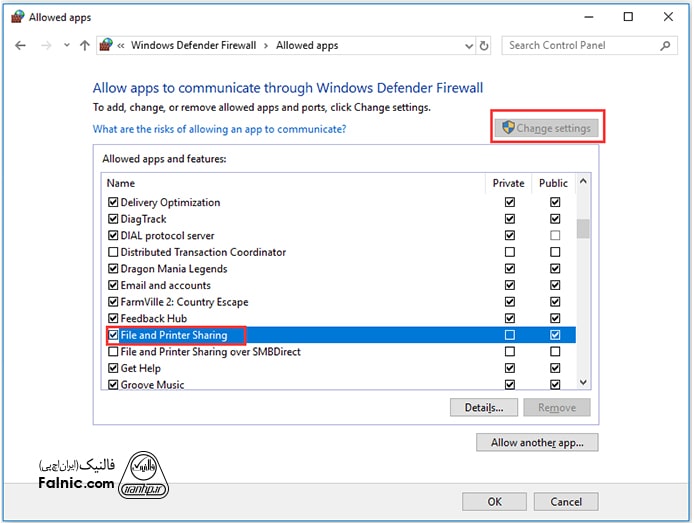
Task: Uncheck the Delivery Optimization checkbox
Action: pyautogui.click(x=113, y=203)
